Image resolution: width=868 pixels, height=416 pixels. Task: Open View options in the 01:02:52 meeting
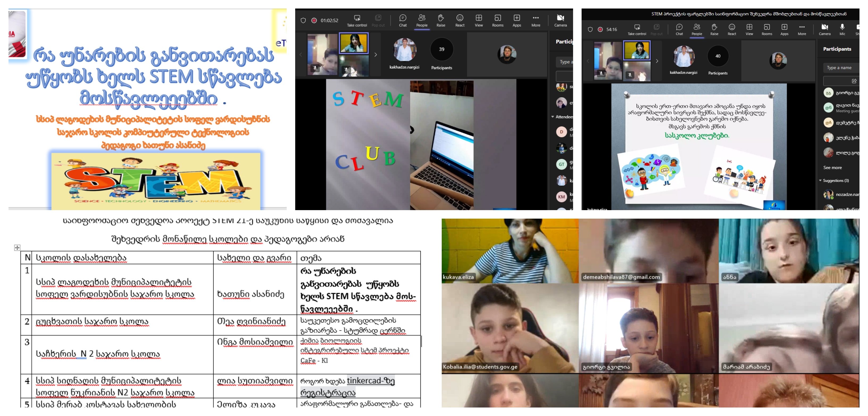tap(479, 20)
